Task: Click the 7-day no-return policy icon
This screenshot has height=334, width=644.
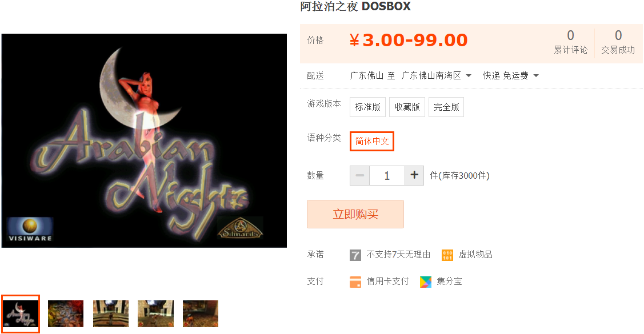Action: point(355,255)
